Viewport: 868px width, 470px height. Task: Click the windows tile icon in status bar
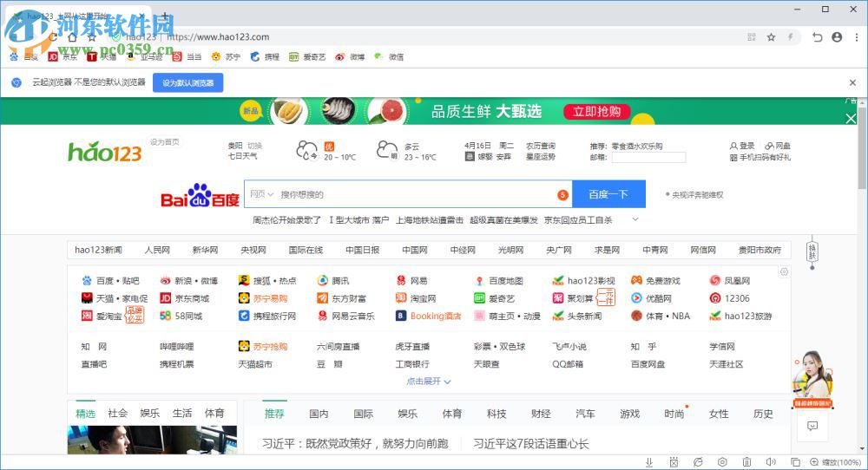[x=795, y=462]
